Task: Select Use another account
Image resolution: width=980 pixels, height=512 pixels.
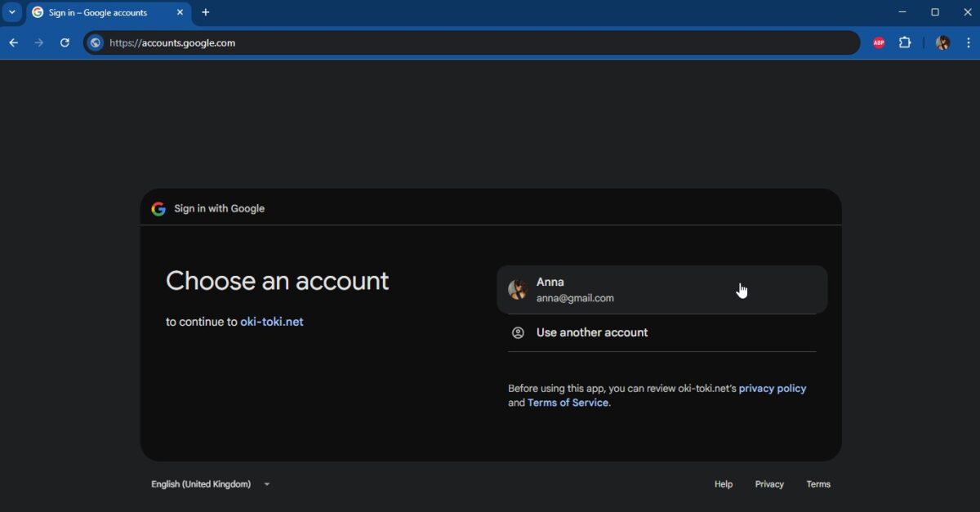Action: click(592, 332)
